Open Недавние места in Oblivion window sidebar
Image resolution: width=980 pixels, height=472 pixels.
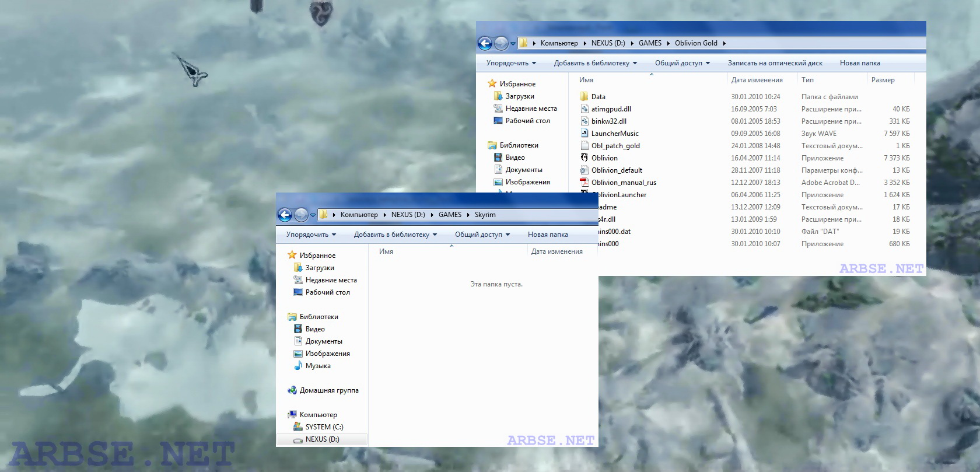click(525, 109)
